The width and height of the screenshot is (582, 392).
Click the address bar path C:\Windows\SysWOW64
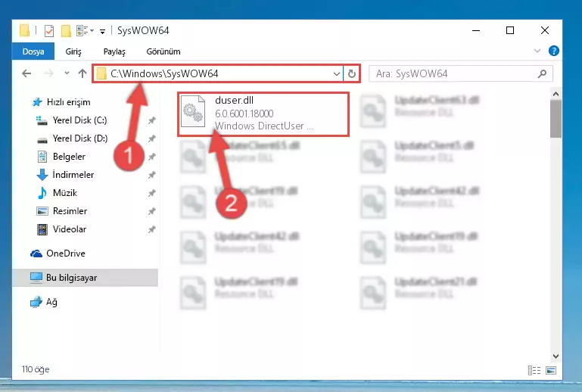pyautogui.click(x=164, y=73)
